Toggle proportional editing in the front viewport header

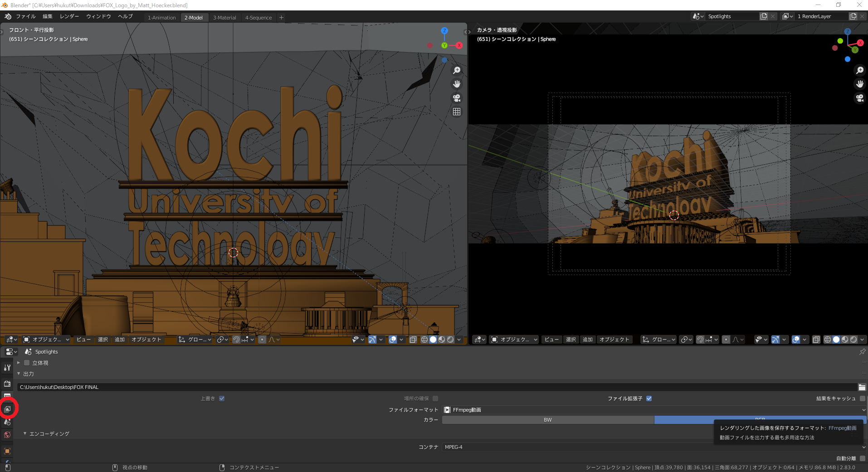pyautogui.click(x=262, y=339)
